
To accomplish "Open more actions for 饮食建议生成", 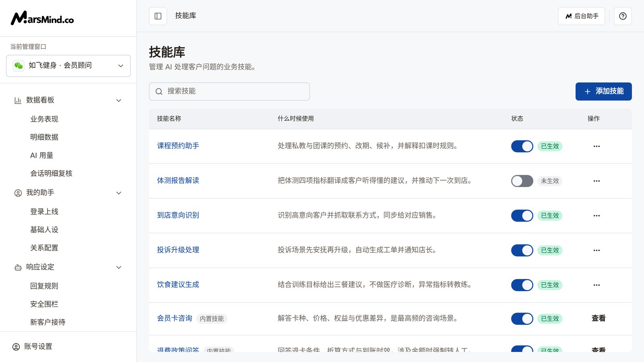I will click(597, 285).
